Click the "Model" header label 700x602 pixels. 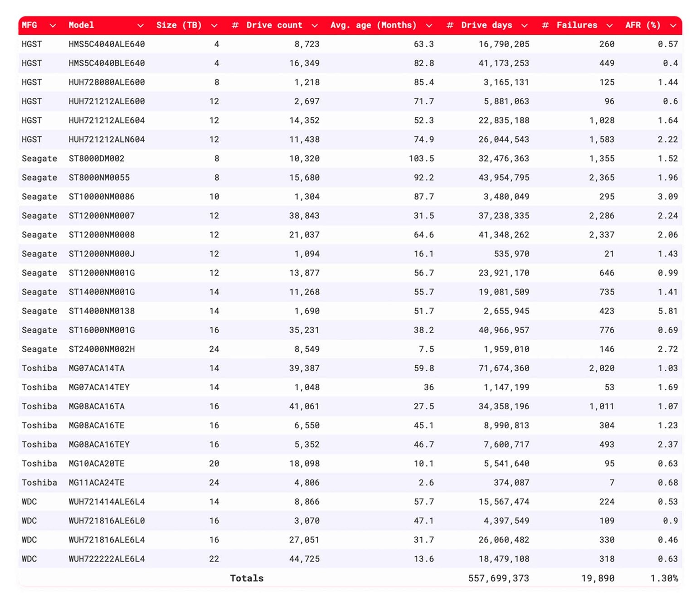click(81, 25)
